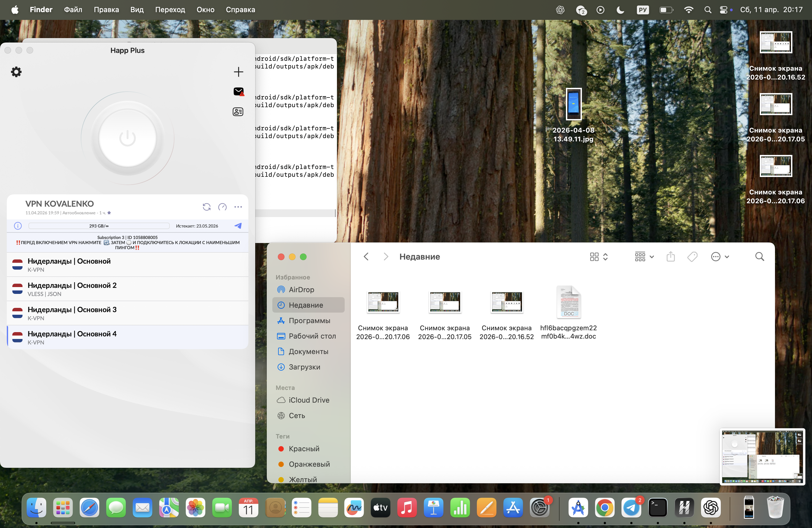Click the 293 GB traffic progress bar
812x528 pixels.
coord(99,225)
